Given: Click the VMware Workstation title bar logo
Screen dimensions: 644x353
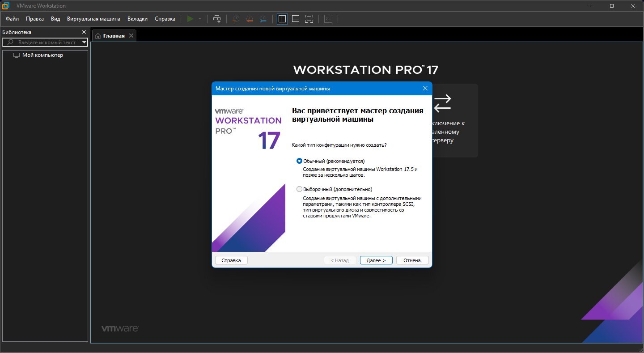Looking at the screenshot, I should tap(5, 6).
